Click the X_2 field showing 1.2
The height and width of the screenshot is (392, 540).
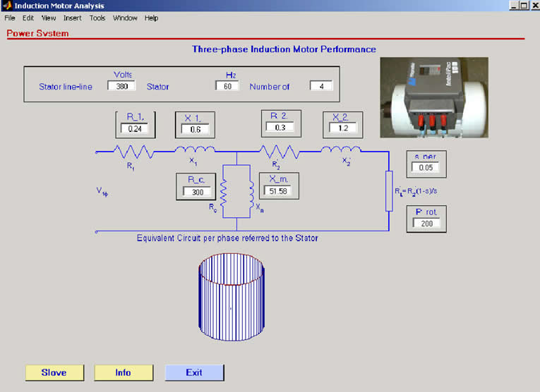coord(342,128)
